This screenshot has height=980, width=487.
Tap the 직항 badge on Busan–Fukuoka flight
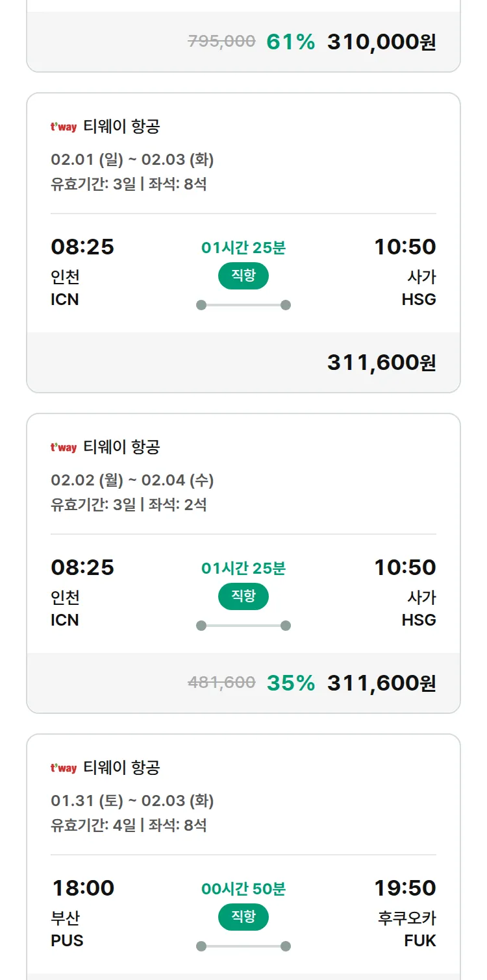point(243,917)
